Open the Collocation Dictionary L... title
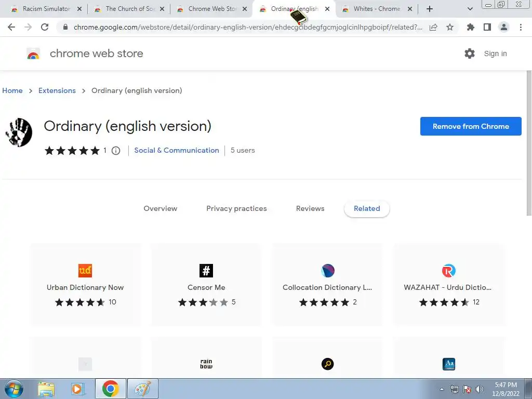The height and width of the screenshot is (399, 532). tap(327, 287)
